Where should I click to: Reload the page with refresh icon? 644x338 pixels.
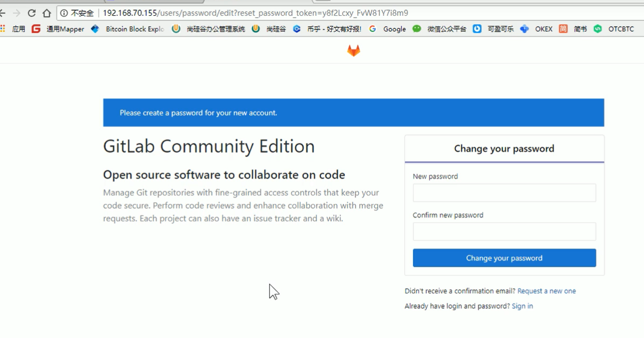coord(32,13)
